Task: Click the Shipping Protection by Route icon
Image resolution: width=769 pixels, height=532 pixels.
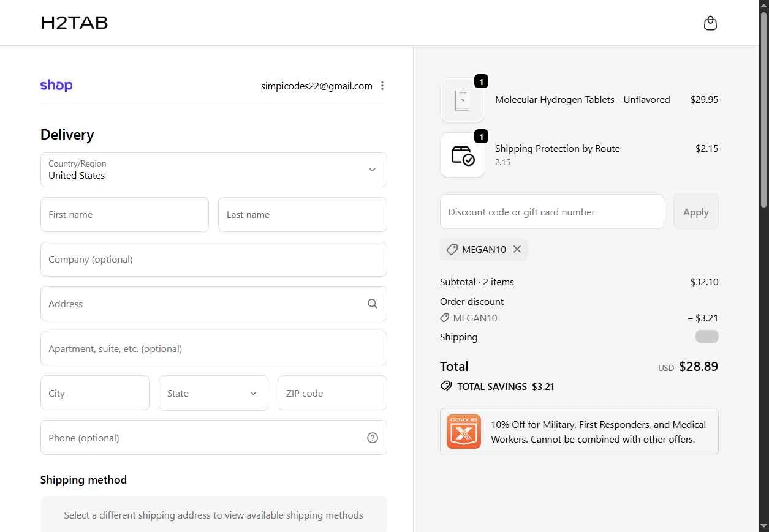Action: click(x=463, y=155)
